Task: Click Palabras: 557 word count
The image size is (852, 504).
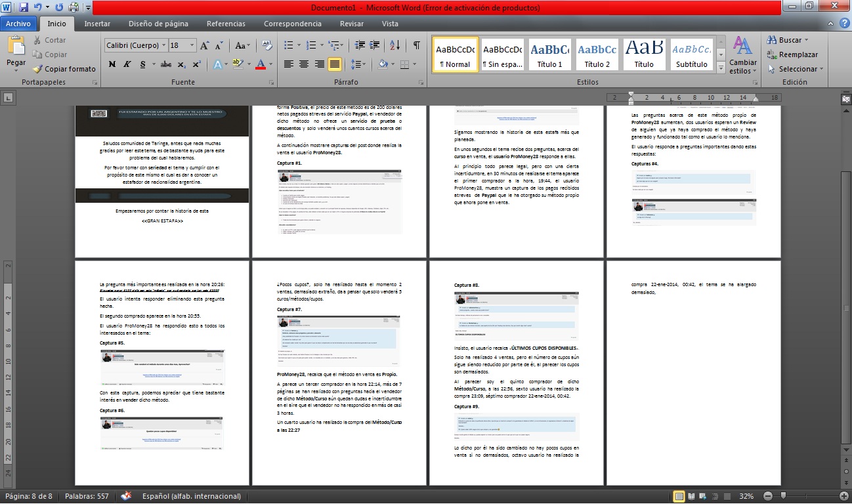Action: tap(87, 496)
